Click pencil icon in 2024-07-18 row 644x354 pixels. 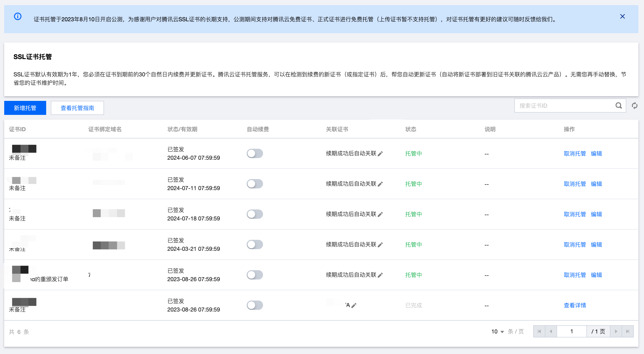(380, 214)
